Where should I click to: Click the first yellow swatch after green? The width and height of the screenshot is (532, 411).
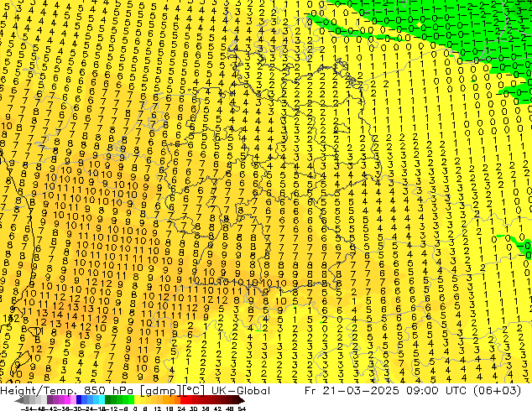(x=137, y=400)
